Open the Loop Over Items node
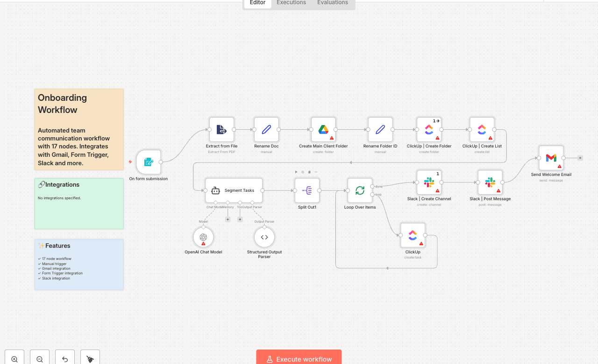Viewport: 598px width, 364px height. click(360, 190)
